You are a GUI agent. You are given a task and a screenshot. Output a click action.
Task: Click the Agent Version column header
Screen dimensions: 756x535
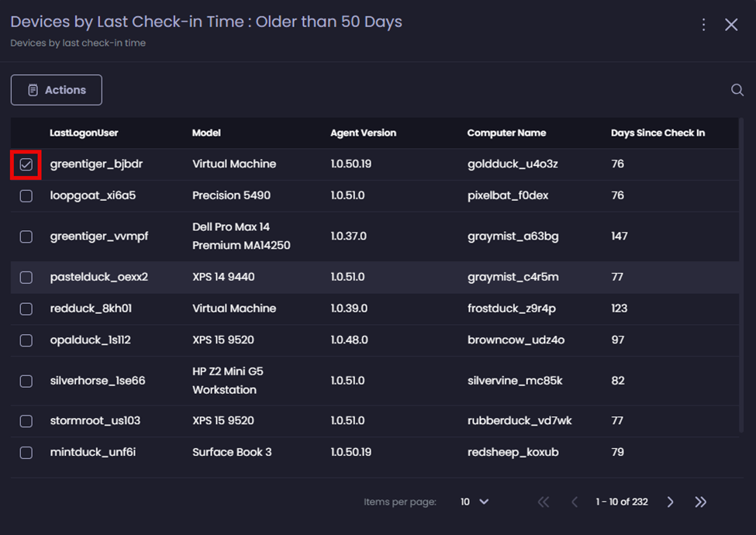(363, 133)
